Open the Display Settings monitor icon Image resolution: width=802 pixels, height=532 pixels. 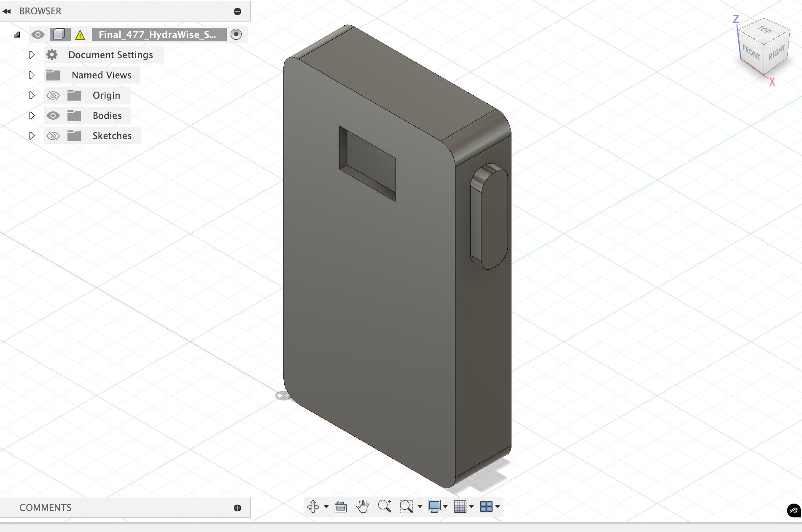click(x=435, y=507)
